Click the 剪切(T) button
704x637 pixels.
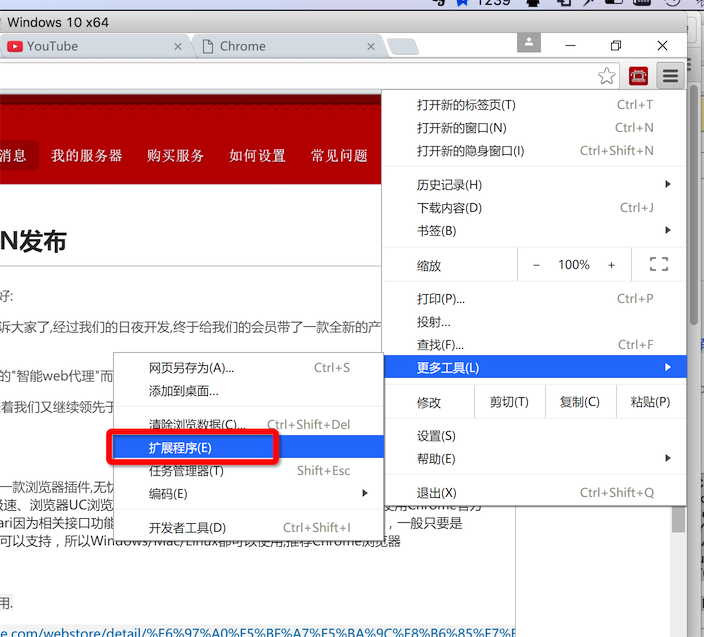point(509,402)
